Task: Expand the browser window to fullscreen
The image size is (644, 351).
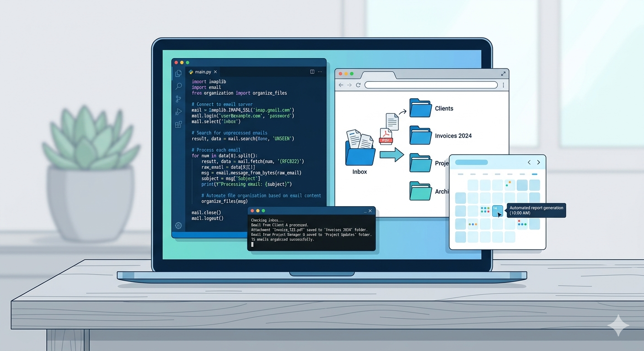Action: tap(503, 74)
